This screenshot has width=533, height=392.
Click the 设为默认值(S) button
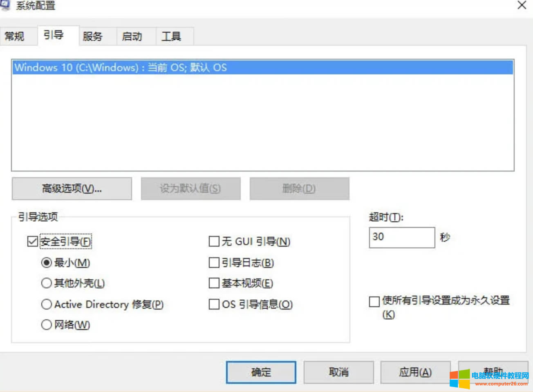coord(190,189)
